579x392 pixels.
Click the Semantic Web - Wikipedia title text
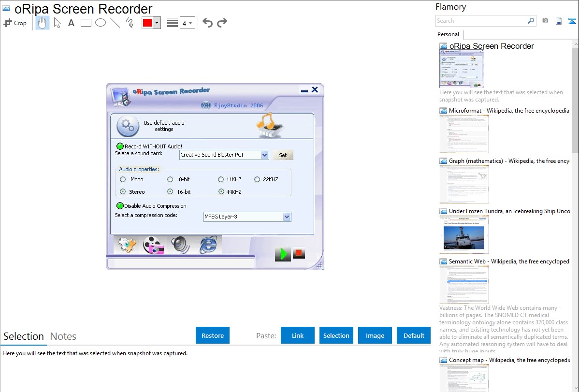(x=509, y=261)
